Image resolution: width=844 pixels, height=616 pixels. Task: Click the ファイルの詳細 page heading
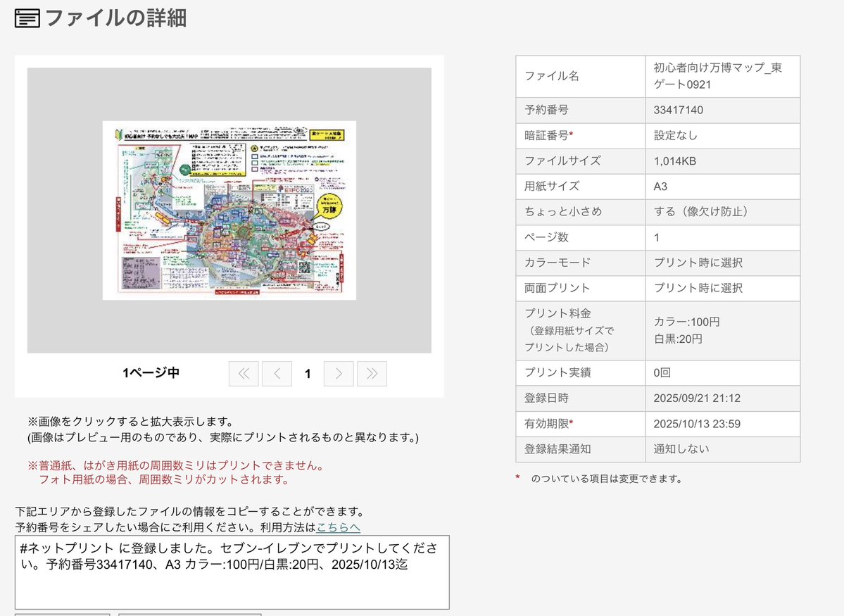[115, 18]
